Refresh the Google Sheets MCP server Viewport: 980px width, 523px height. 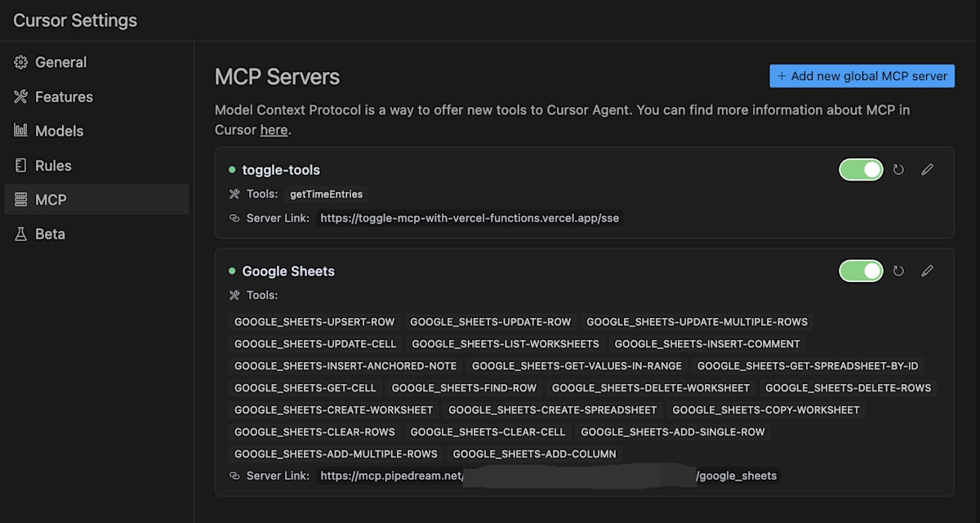tap(898, 271)
